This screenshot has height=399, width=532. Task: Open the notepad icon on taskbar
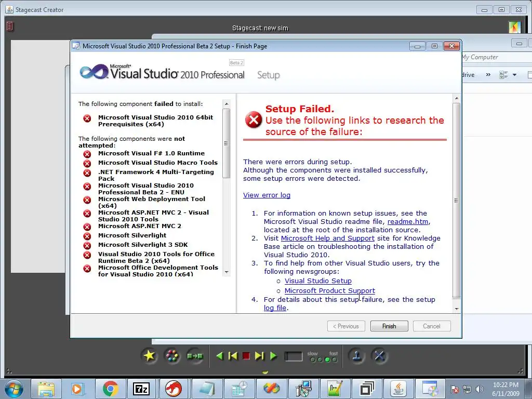207,389
